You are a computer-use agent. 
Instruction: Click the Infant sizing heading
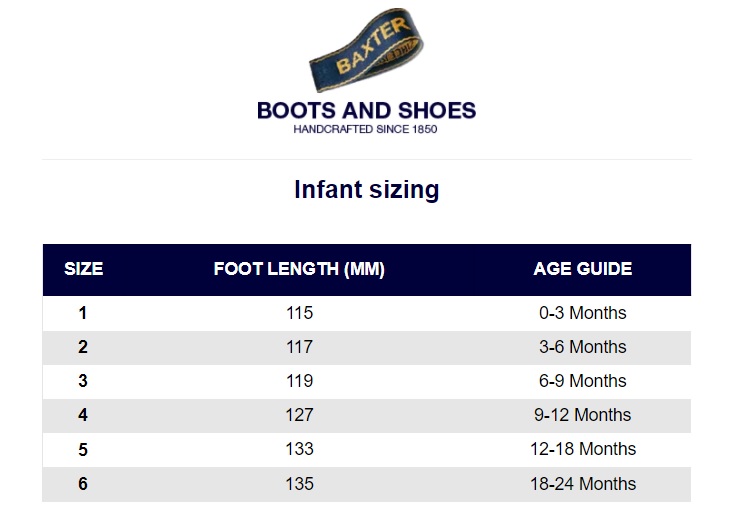(367, 190)
